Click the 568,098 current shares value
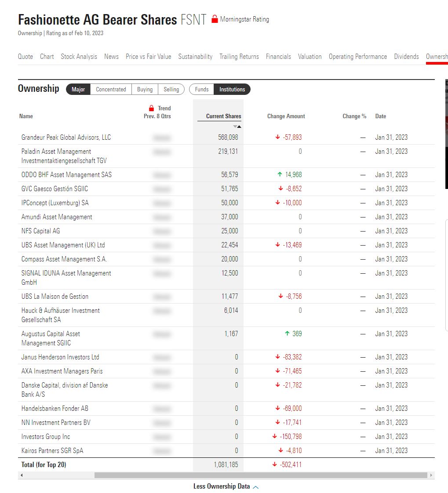The image size is (448, 493). point(228,138)
